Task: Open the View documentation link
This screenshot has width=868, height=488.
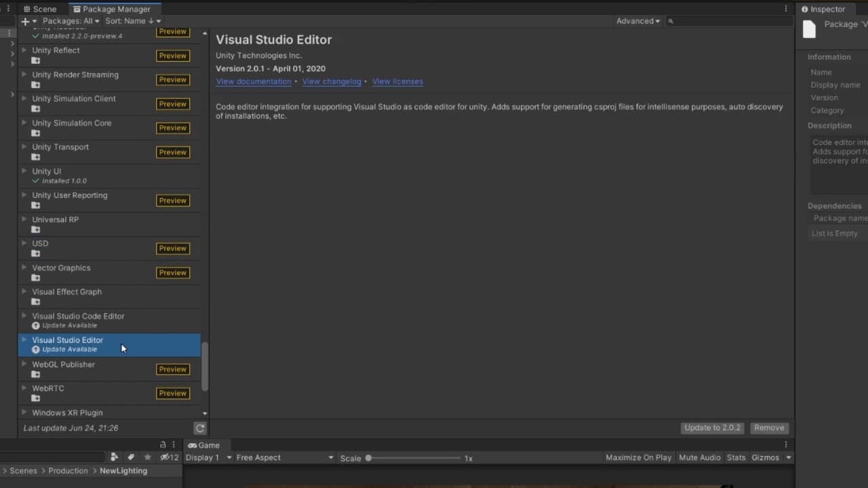Action: (x=254, y=81)
